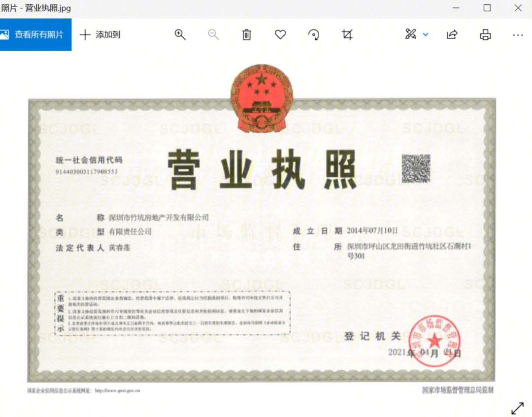Screen dimensions: 532x417
Task: Delete the photo with trash icon
Action: point(247,34)
